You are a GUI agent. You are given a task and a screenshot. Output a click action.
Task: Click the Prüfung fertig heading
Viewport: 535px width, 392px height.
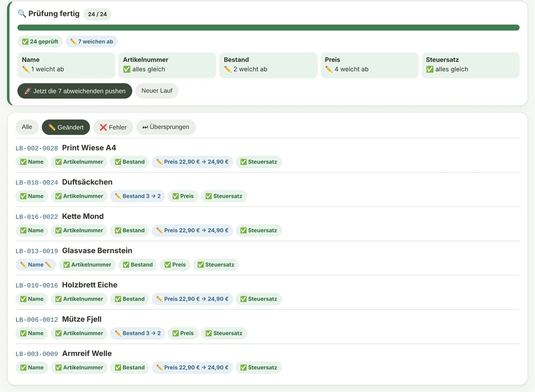point(54,14)
